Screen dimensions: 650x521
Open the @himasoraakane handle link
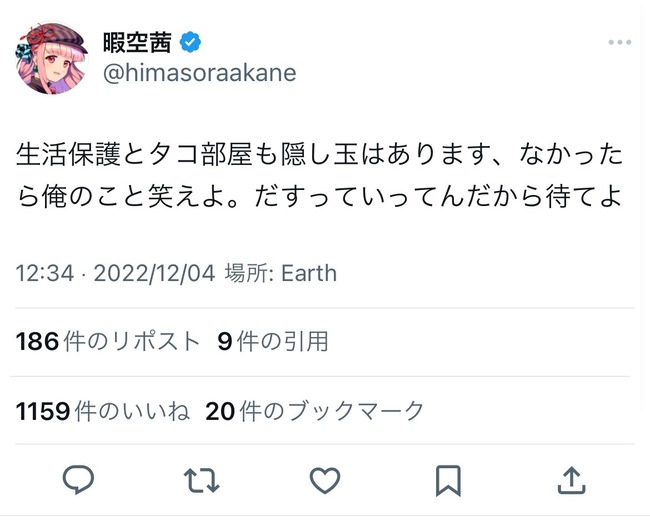point(199,73)
